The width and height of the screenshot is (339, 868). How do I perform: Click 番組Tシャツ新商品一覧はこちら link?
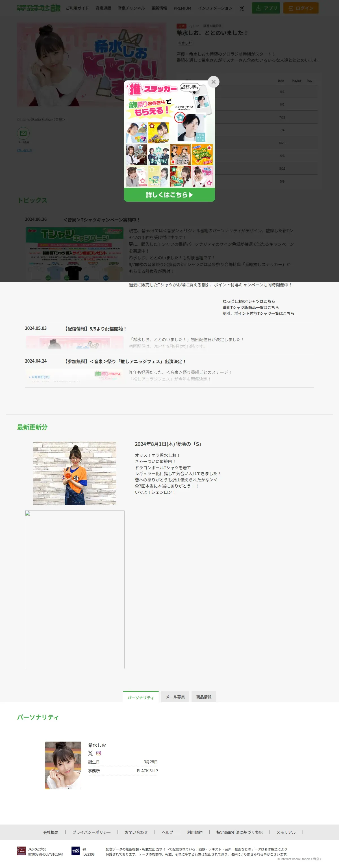click(251, 307)
